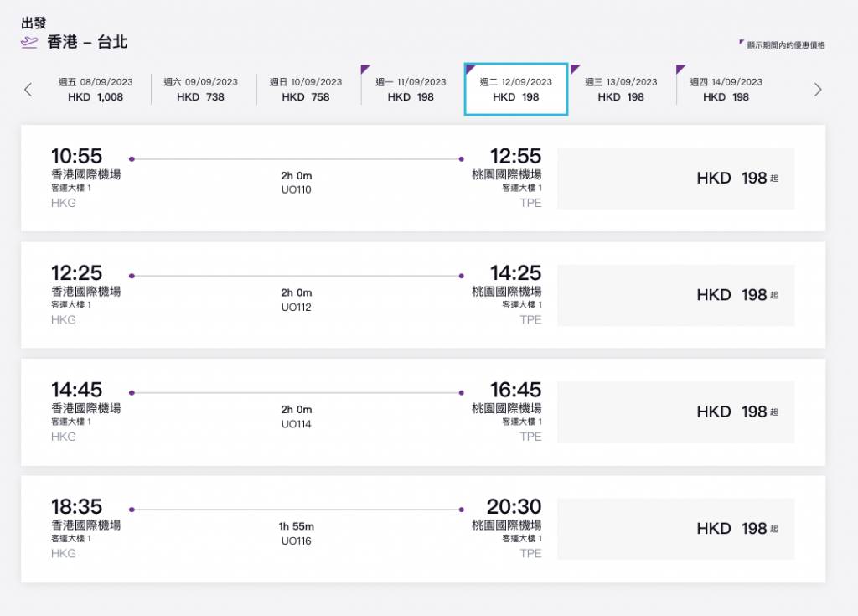Click the purple promo flag in the legend
858x616 pixels.
(741, 42)
